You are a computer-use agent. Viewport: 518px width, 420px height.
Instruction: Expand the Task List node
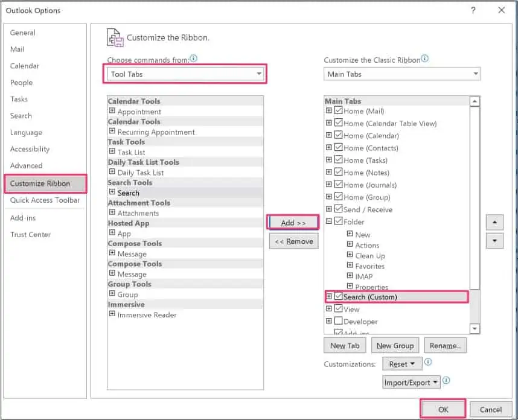tap(112, 151)
